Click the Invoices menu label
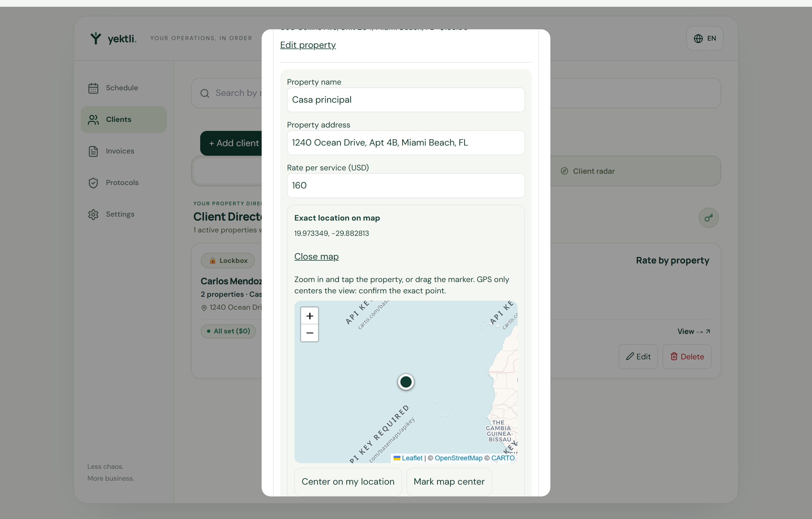This screenshot has height=519, width=812. click(x=120, y=151)
